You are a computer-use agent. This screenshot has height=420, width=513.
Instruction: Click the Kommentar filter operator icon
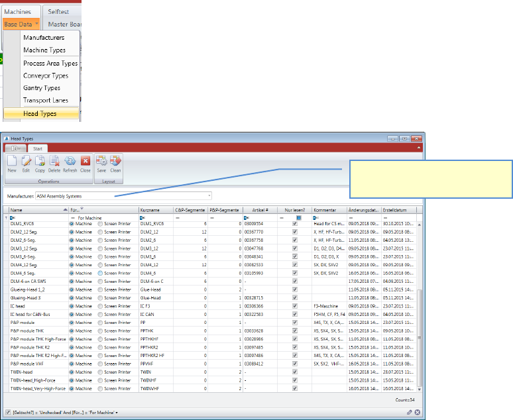315,218
